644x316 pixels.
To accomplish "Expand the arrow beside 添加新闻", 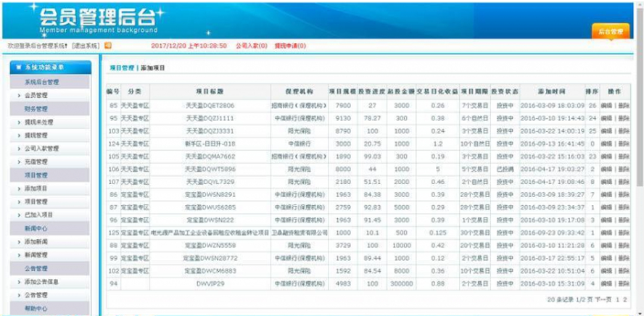I will 19,242.
